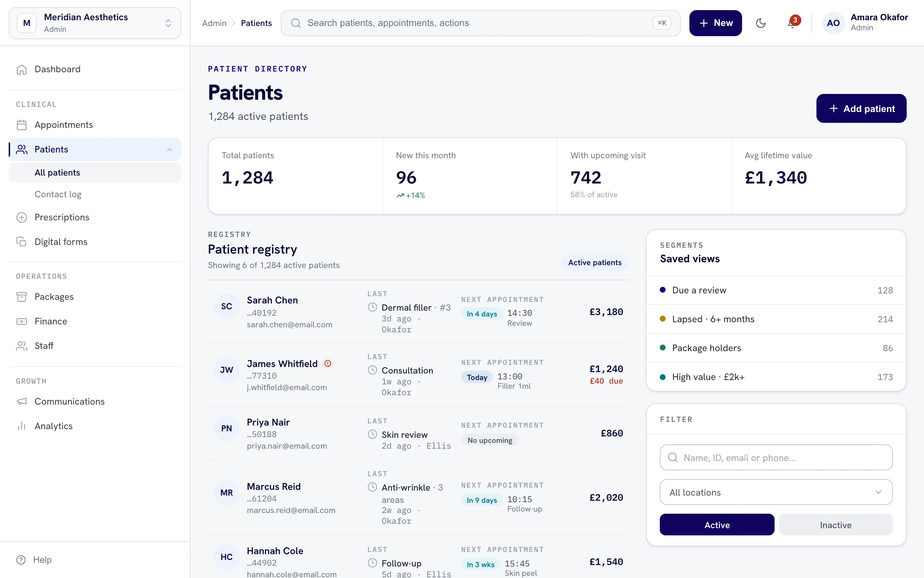
Task: Click the AO user avatar
Action: point(833,23)
